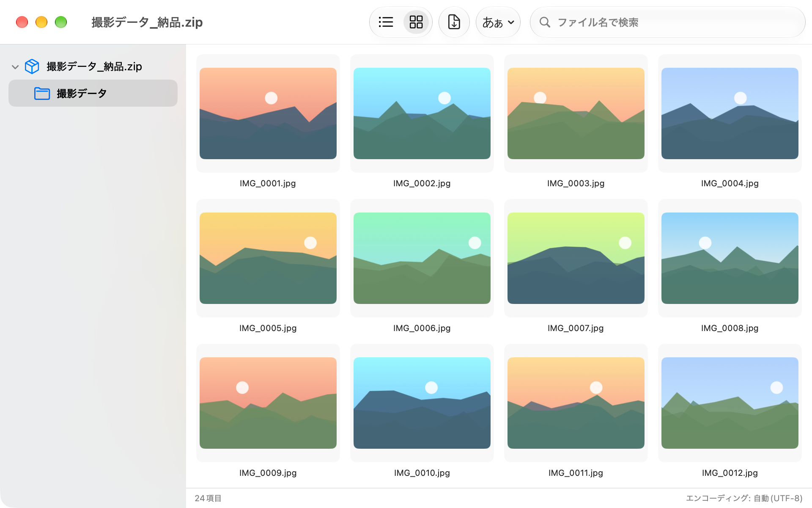Select the IMG_0004.jpg thumbnail
812x508 pixels.
tap(730, 113)
